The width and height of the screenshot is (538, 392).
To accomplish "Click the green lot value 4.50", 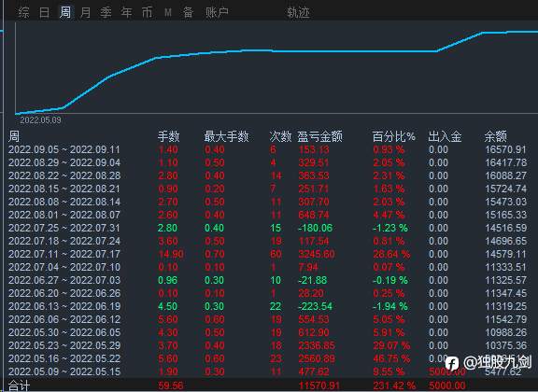I will [x=167, y=306].
